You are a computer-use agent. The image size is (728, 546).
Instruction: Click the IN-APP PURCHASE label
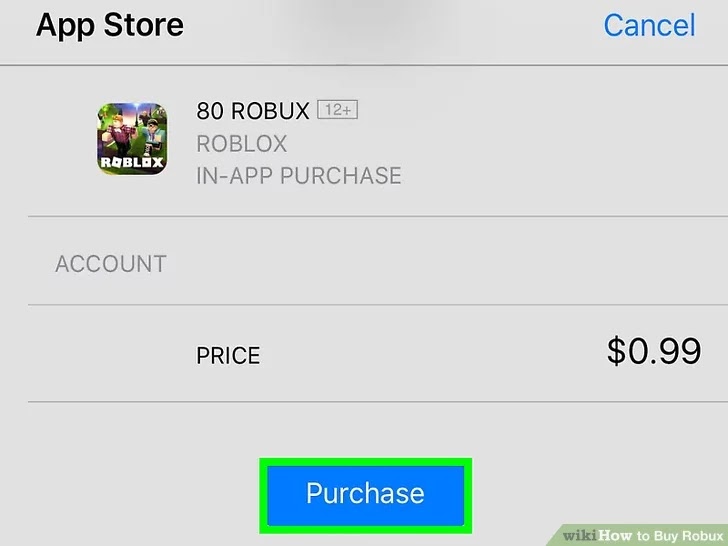coord(299,176)
